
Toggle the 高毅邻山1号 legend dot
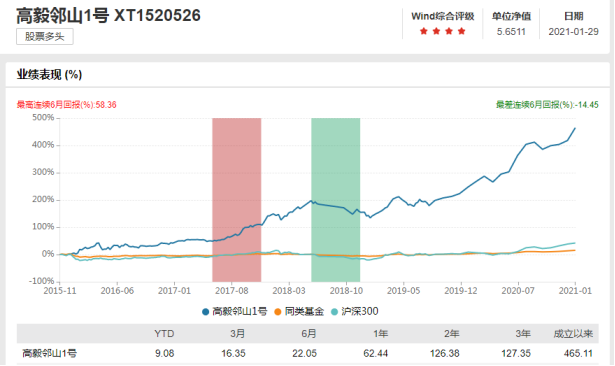(x=205, y=312)
